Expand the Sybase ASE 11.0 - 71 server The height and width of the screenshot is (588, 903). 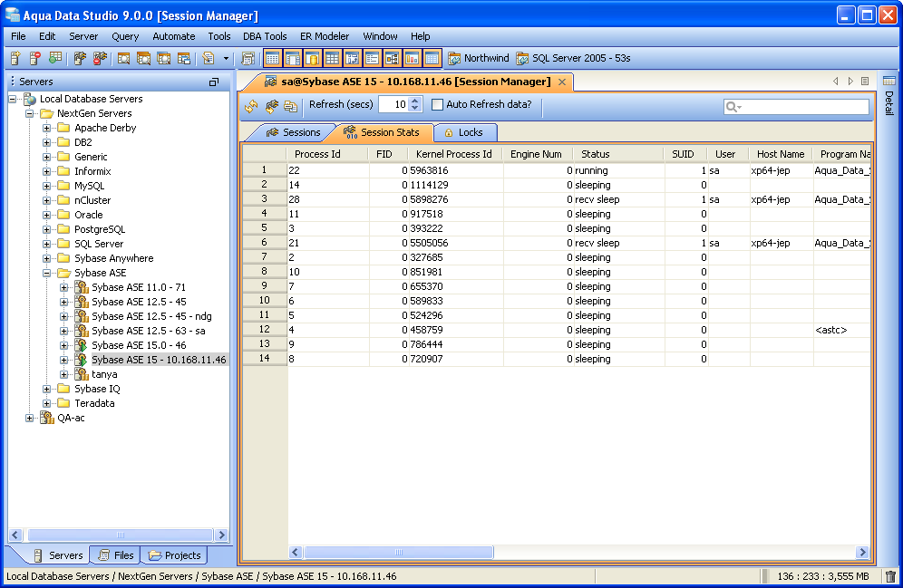point(64,287)
